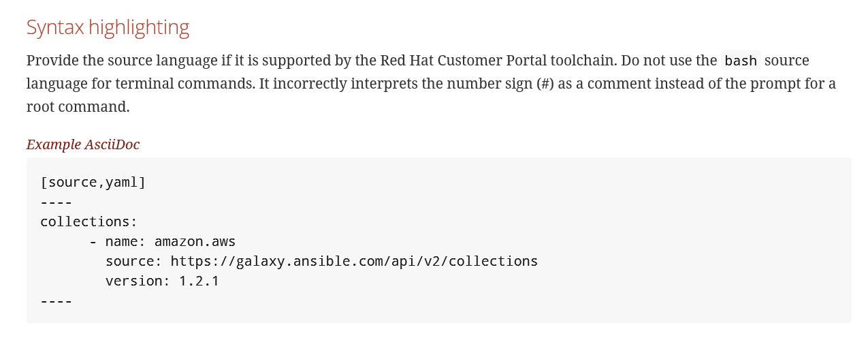
Task: Click the "amazon.aws" value in the code
Action: [195, 241]
